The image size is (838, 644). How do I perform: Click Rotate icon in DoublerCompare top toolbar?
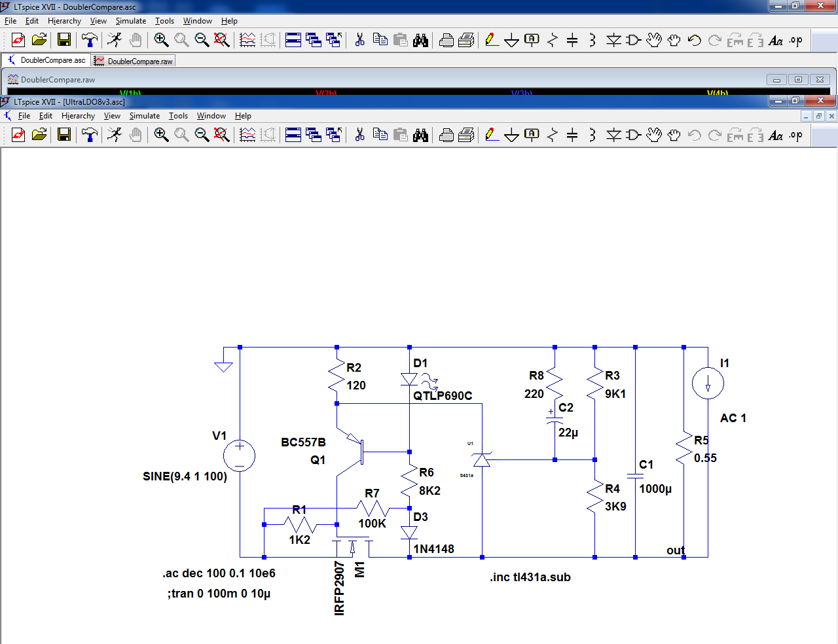coord(735,40)
